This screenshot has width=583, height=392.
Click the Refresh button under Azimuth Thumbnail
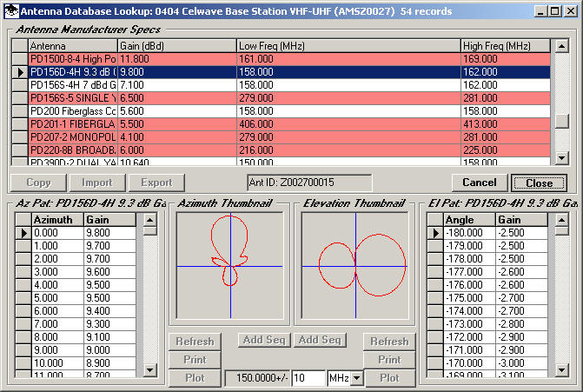[x=195, y=342]
